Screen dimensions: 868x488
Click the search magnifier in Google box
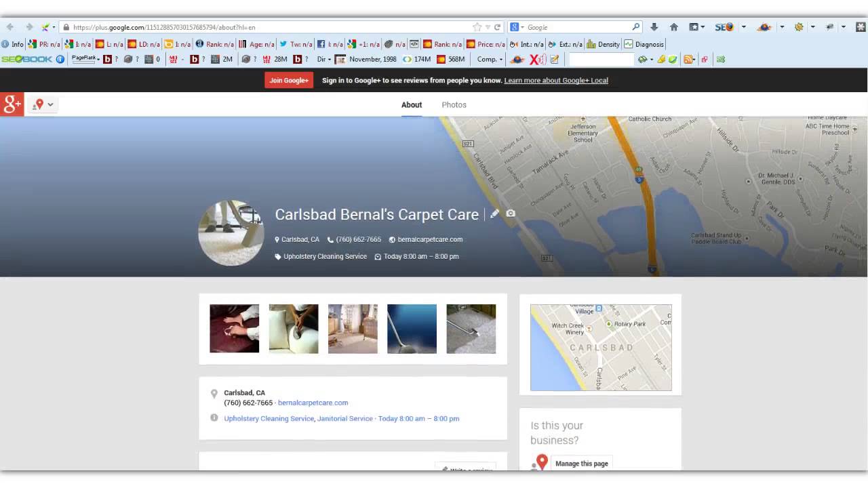pos(635,27)
